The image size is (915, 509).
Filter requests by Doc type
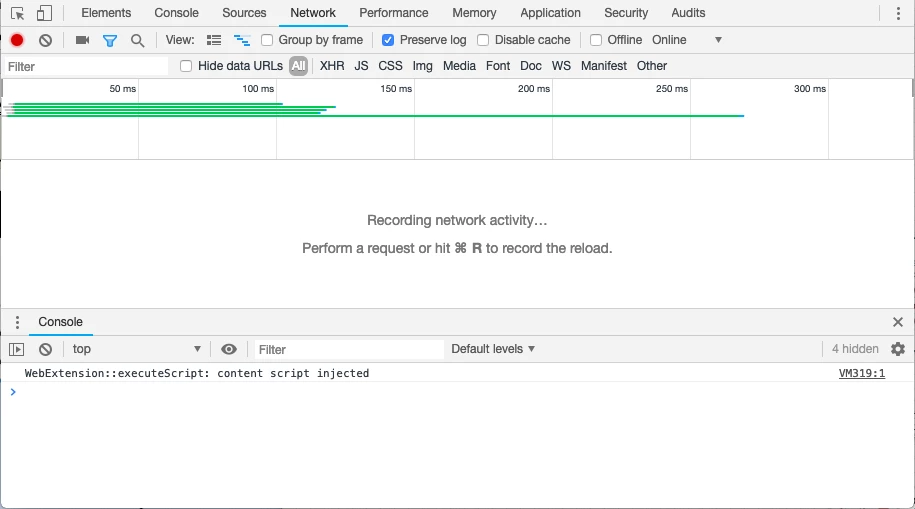click(x=531, y=66)
